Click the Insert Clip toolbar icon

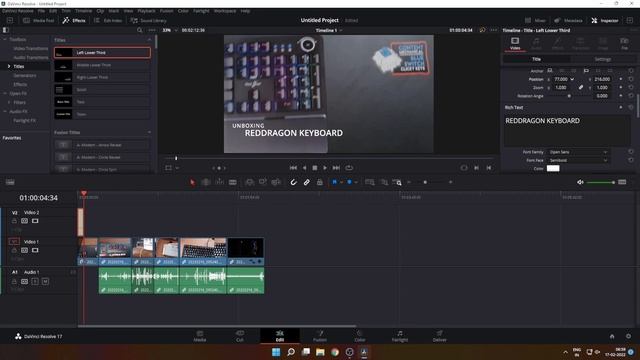(x=249, y=182)
